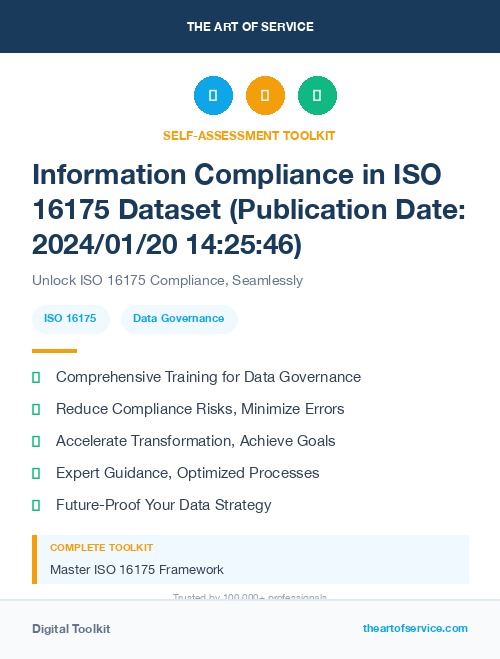500x659 pixels.
Task: Click the Complete Toolkit heading
Action: 101,548
